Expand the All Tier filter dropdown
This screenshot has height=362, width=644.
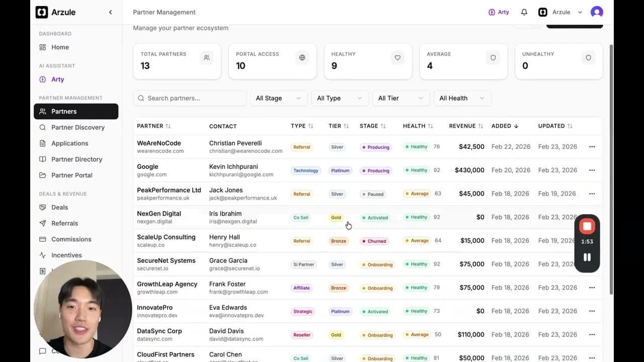coord(400,98)
